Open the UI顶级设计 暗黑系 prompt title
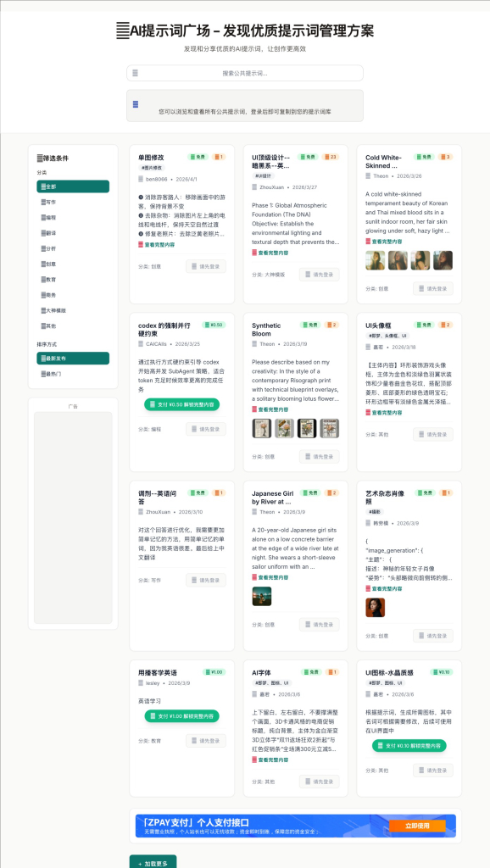The image size is (490, 868). click(270, 162)
